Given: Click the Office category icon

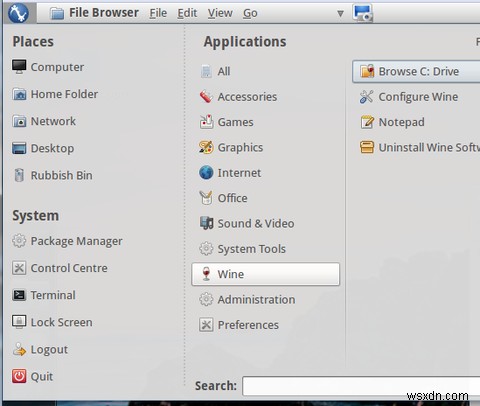Looking at the screenshot, I should (x=206, y=198).
